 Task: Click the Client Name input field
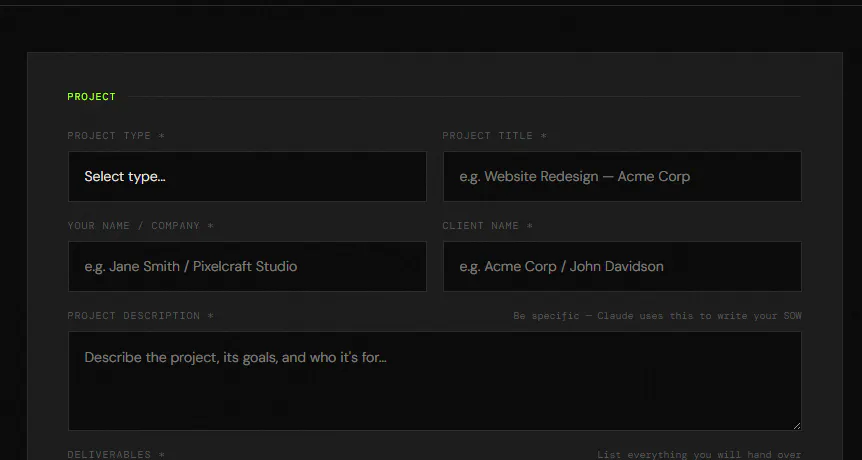pyautogui.click(x=622, y=267)
